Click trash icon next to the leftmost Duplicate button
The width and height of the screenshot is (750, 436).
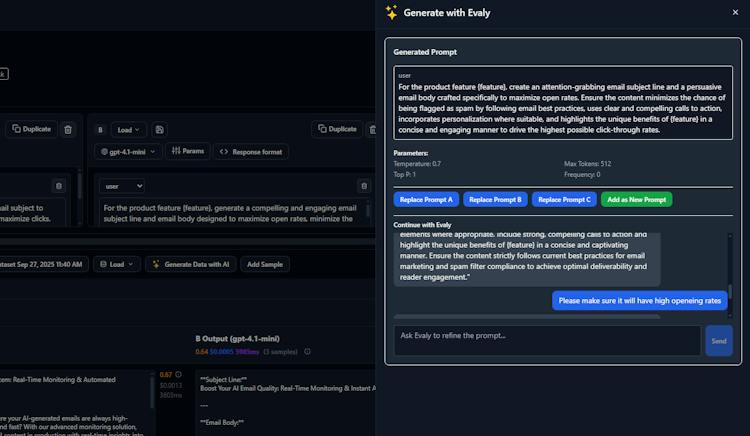pos(68,130)
